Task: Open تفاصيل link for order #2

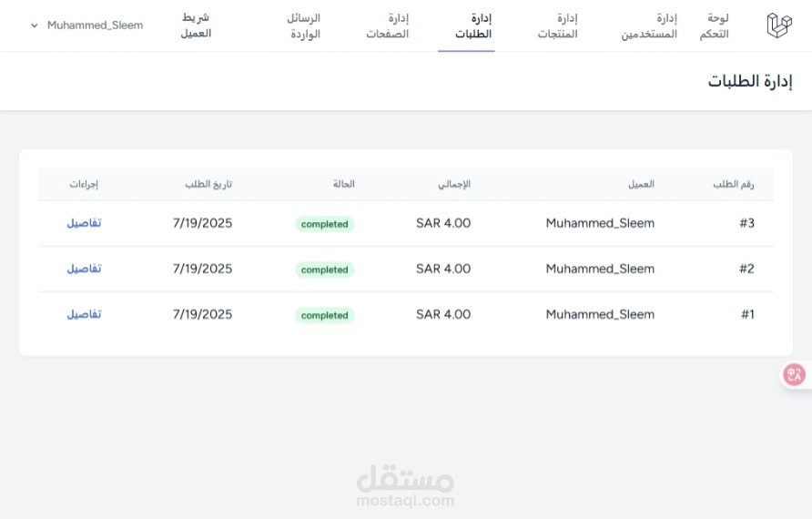Action: tap(85, 269)
